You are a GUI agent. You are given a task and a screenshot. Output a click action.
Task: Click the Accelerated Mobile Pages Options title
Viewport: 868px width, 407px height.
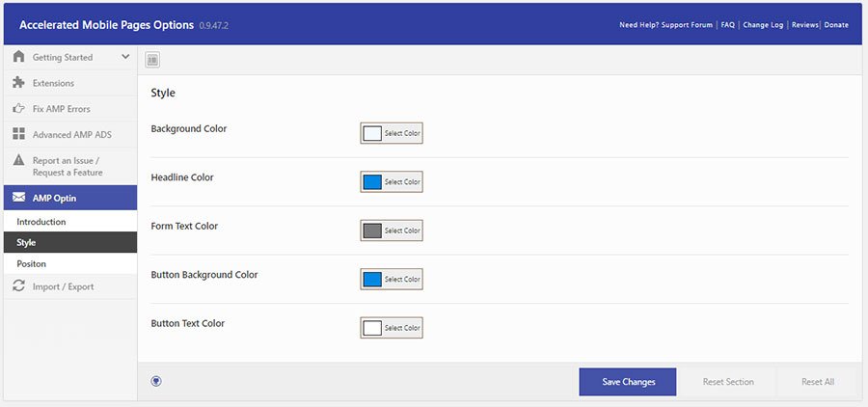click(106, 25)
